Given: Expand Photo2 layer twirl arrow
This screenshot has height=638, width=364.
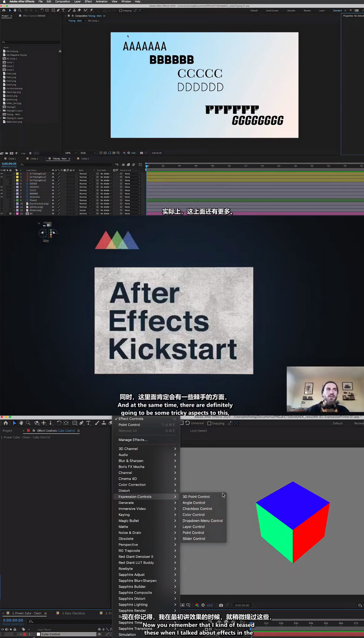Looking at the screenshot, I should 14,200.
